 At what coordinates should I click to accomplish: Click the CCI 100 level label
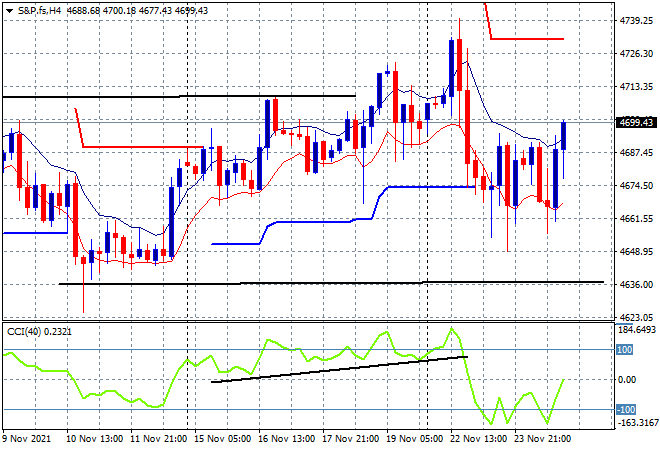[x=625, y=350]
